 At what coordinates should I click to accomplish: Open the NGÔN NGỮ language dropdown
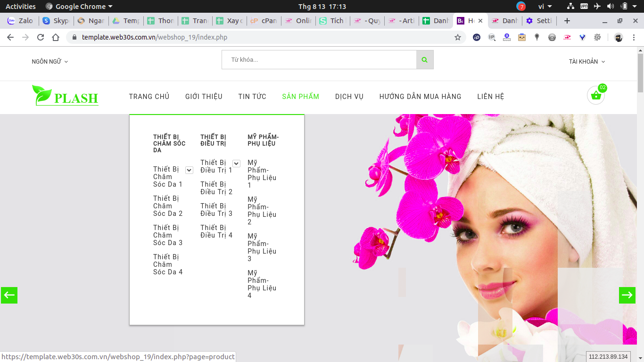pos(50,61)
